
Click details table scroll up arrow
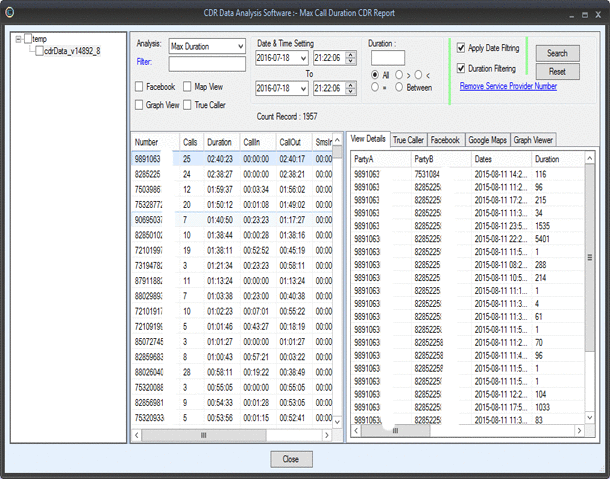(589, 158)
